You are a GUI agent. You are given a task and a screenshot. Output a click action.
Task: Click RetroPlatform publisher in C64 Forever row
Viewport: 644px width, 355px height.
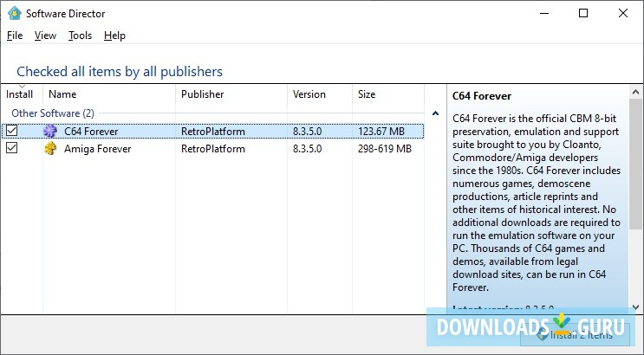212,132
